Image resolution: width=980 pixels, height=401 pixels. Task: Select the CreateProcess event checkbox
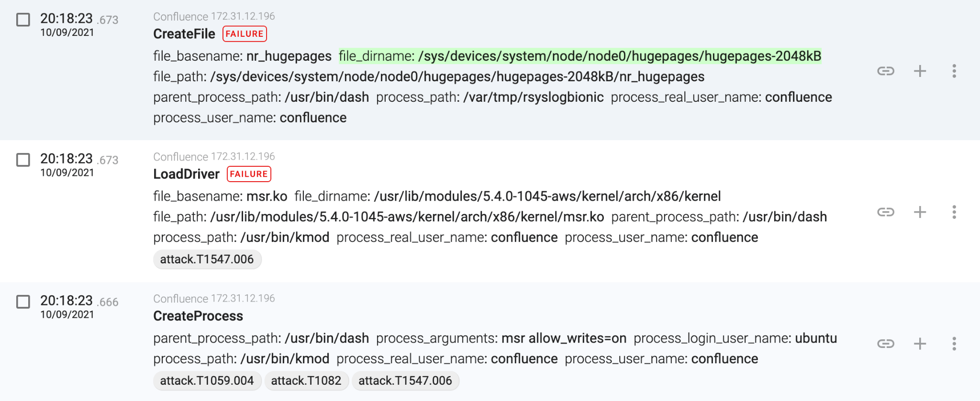[x=23, y=302]
